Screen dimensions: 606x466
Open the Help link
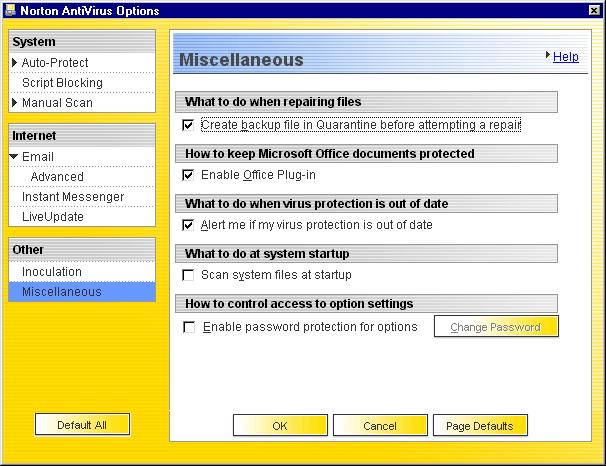(565, 57)
